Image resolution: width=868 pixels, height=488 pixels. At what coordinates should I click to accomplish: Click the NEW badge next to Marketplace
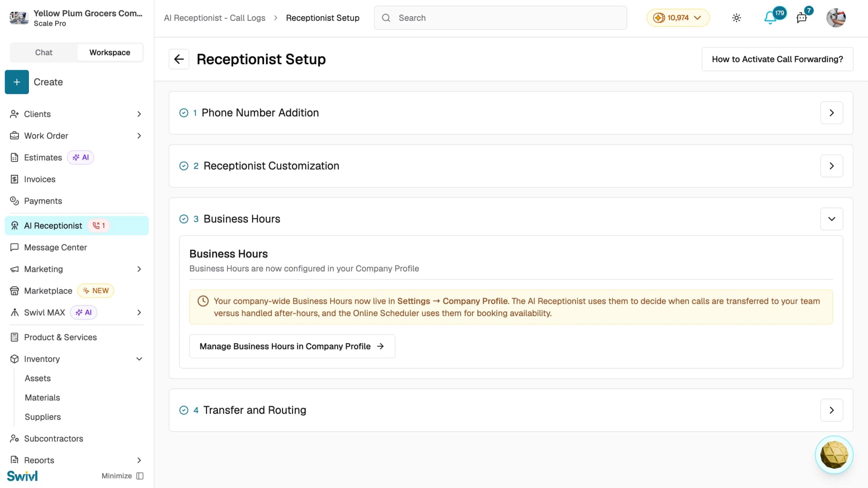tap(96, 291)
